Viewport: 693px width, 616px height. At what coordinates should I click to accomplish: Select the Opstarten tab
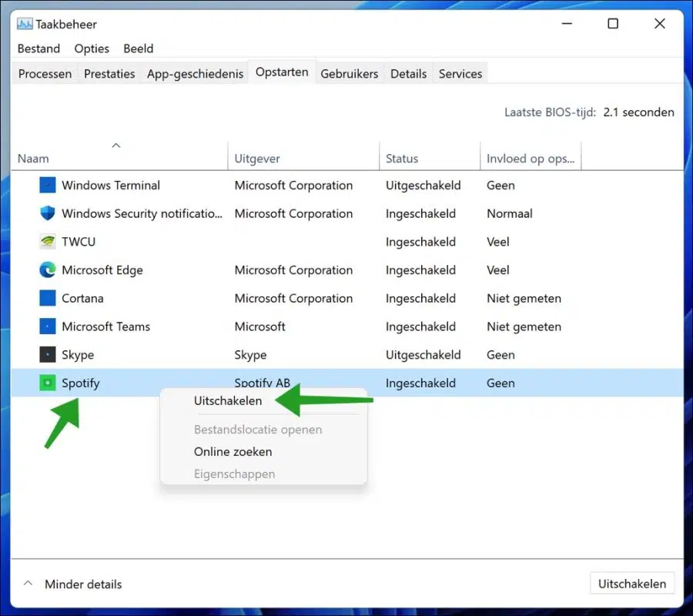click(x=282, y=72)
